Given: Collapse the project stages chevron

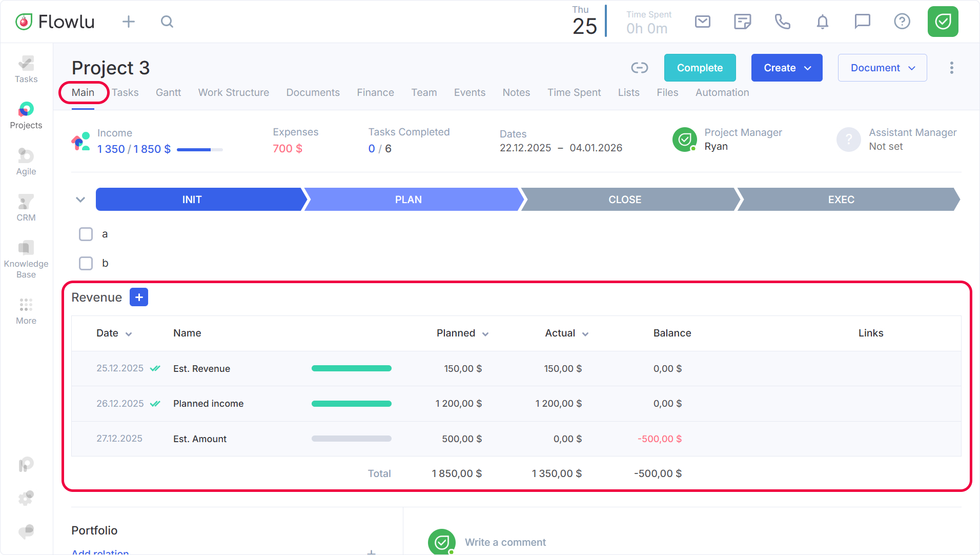Looking at the screenshot, I should [80, 200].
